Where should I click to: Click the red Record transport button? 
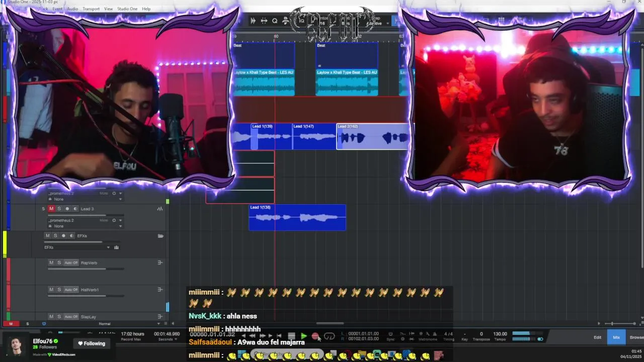point(315,336)
